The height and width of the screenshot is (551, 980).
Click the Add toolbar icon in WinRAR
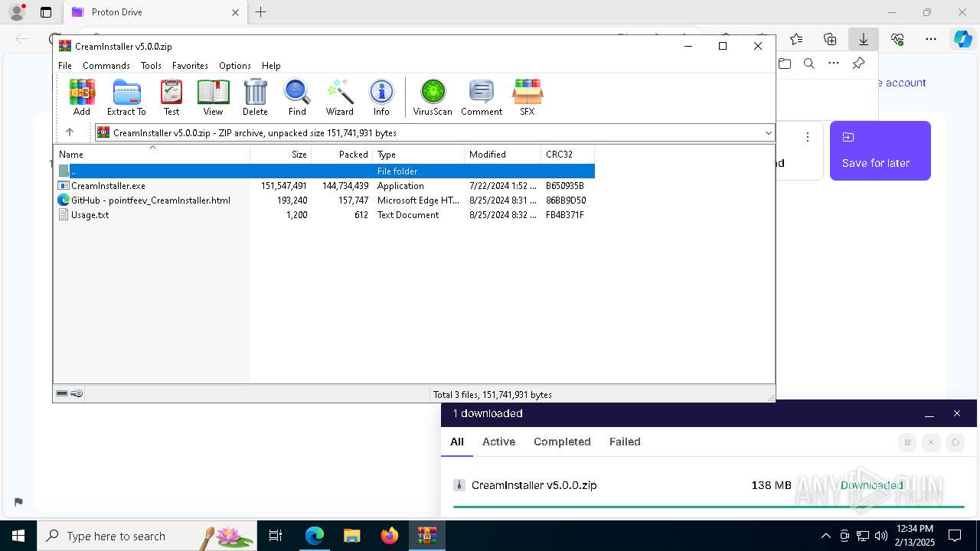[82, 97]
